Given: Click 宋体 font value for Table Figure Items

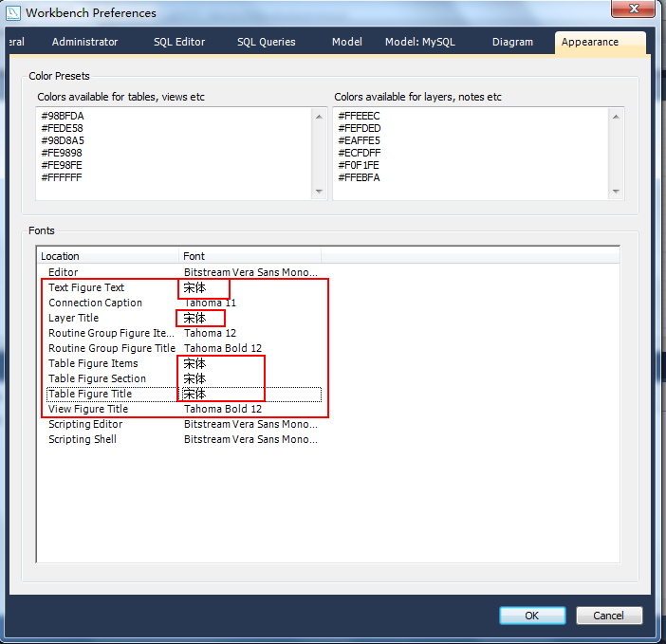Looking at the screenshot, I should 194,363.
